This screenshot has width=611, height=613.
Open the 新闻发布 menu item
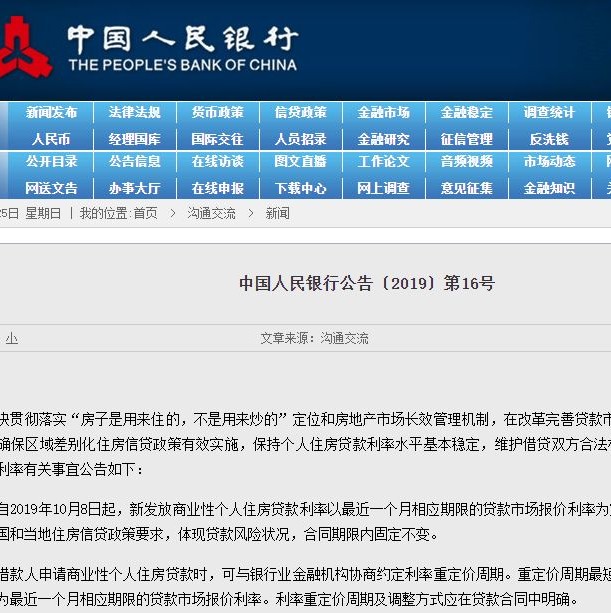tap(51, 113)
